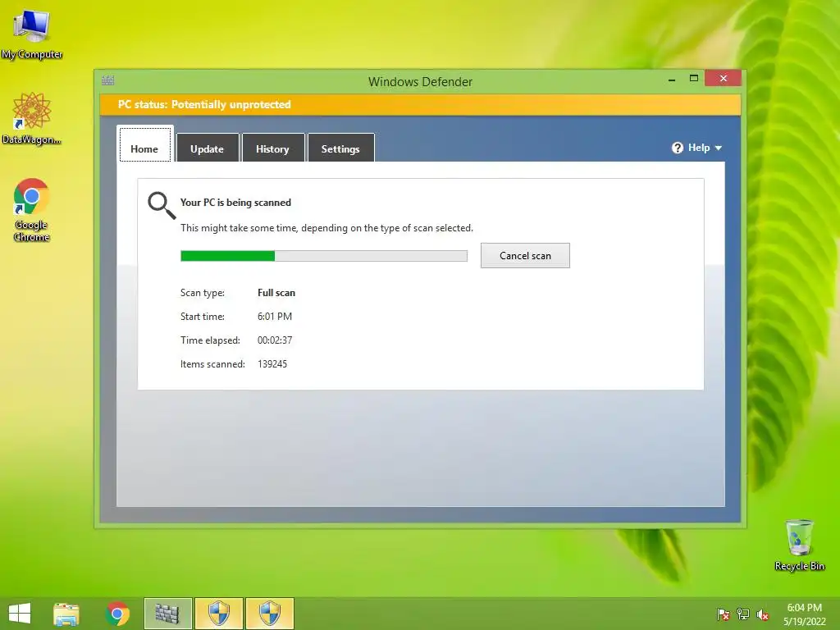Open the Settings tab
This screenshot has width=840, height=630.
340,148
